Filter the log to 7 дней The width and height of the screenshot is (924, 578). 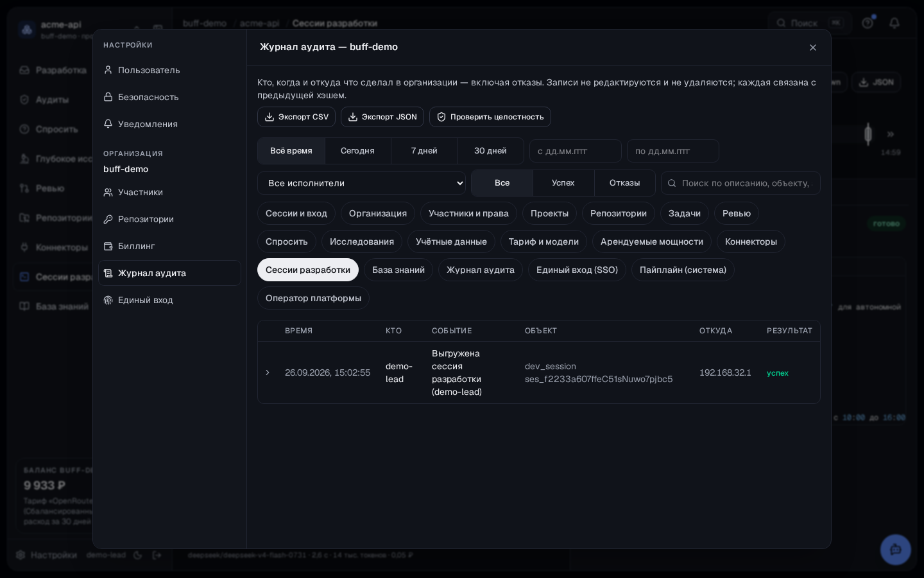click(424, 151)
